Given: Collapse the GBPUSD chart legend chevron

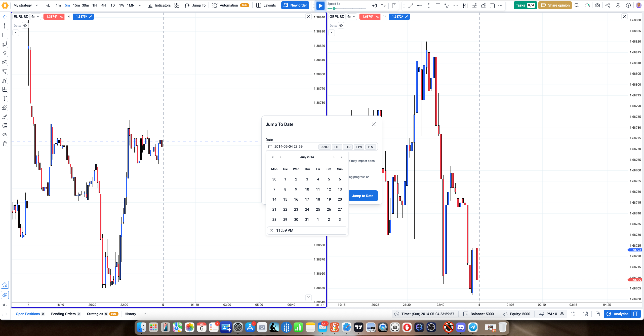Looking at the screenshot, I should pyautogui.click(x=332, y=33).
